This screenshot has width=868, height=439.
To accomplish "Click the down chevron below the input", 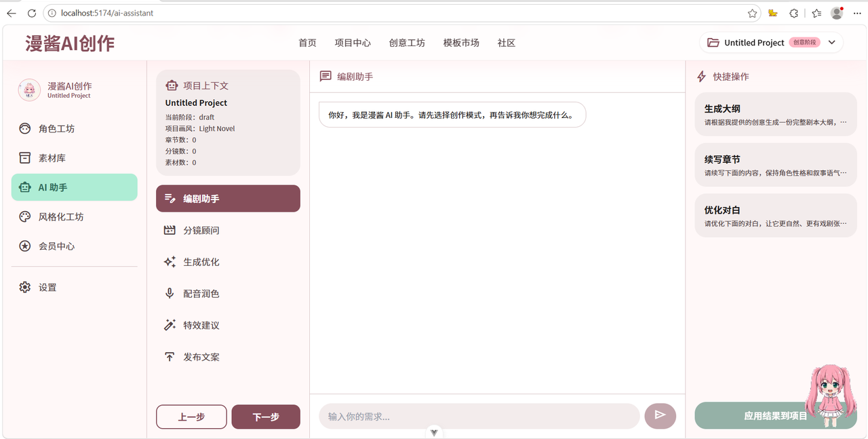I will [x=434, y=432].
